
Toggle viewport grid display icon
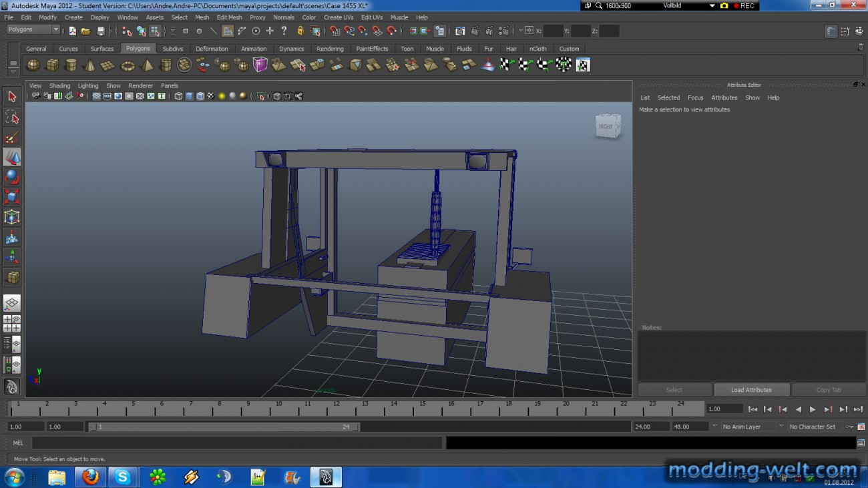(x=97, y=96)
